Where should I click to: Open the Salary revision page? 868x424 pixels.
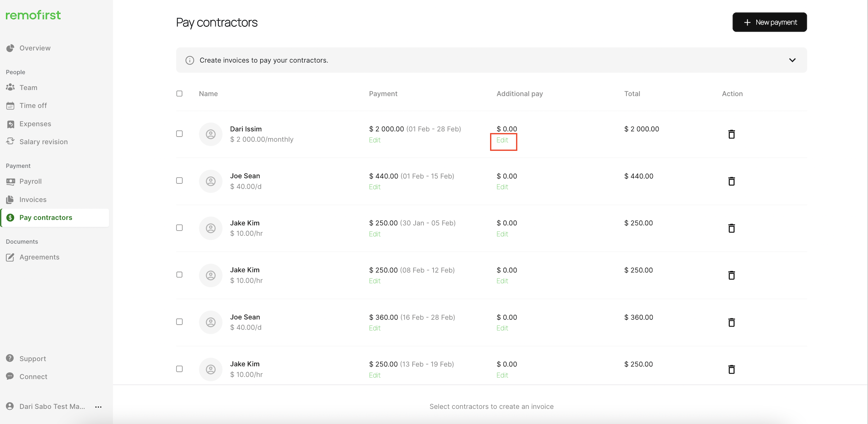44,142
